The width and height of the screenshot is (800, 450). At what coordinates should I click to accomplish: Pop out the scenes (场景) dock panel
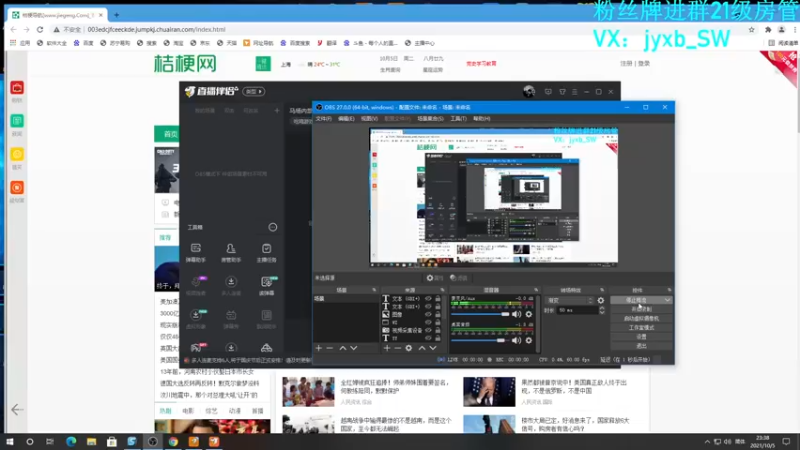374,290
